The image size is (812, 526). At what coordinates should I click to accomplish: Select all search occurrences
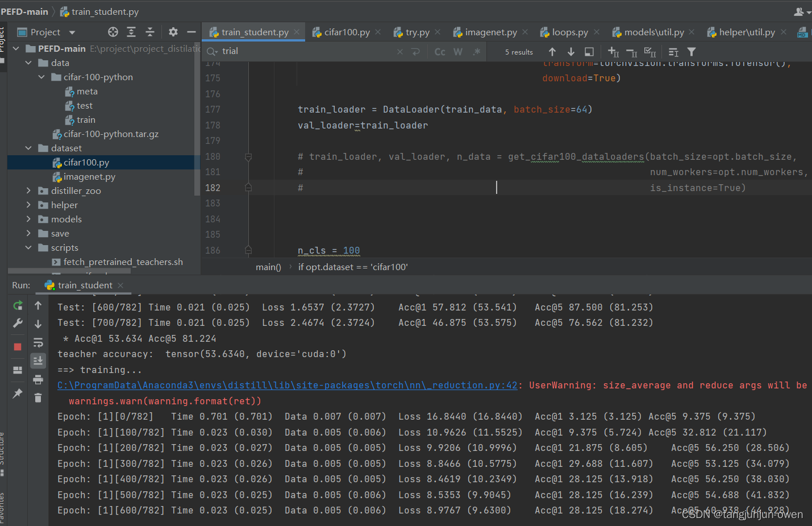coord(650,52)
